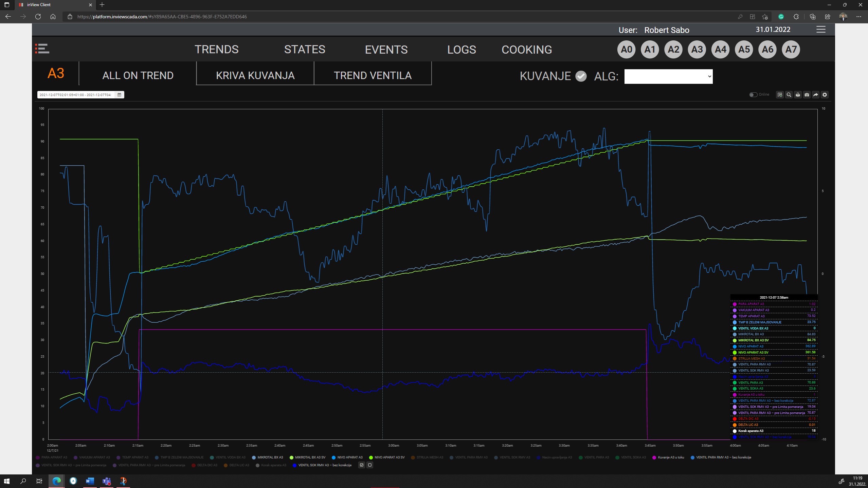Image resolution: width=868 pixels, height=488 pixels.
Task: Open Windows Start menu
Action: click(7, 481)
